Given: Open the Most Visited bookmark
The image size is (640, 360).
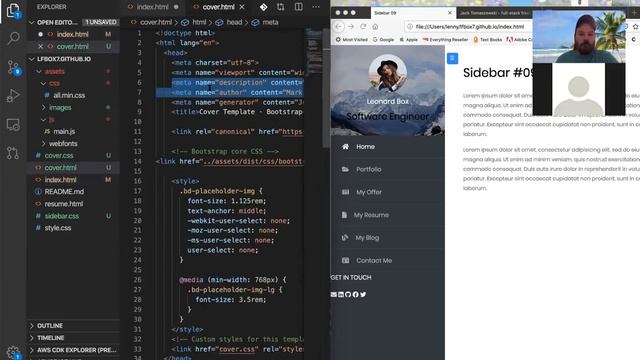Looking at the screenshot, I should pos(351,40).
